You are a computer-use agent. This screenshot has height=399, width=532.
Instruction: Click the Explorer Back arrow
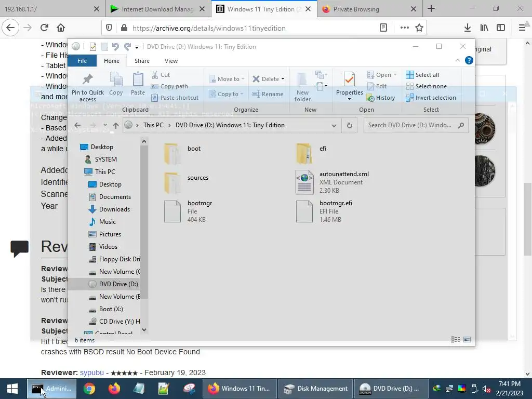[x=77, y=125]
